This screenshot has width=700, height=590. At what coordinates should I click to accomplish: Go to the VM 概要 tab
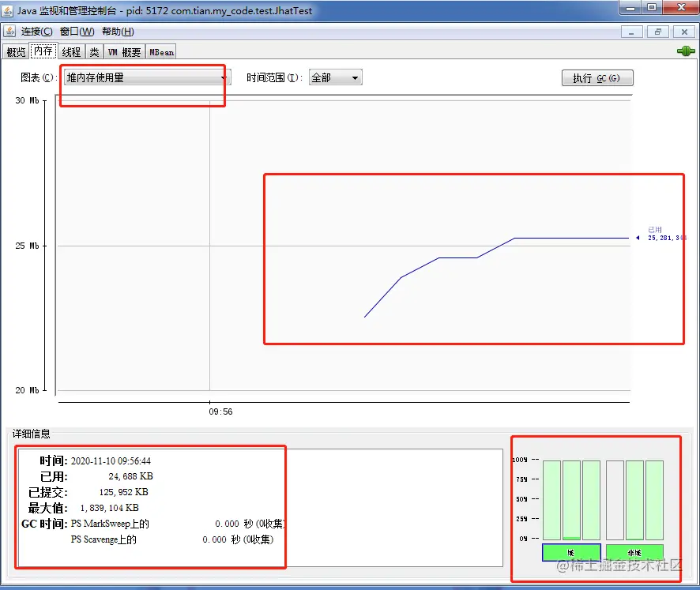pos(125,52)
